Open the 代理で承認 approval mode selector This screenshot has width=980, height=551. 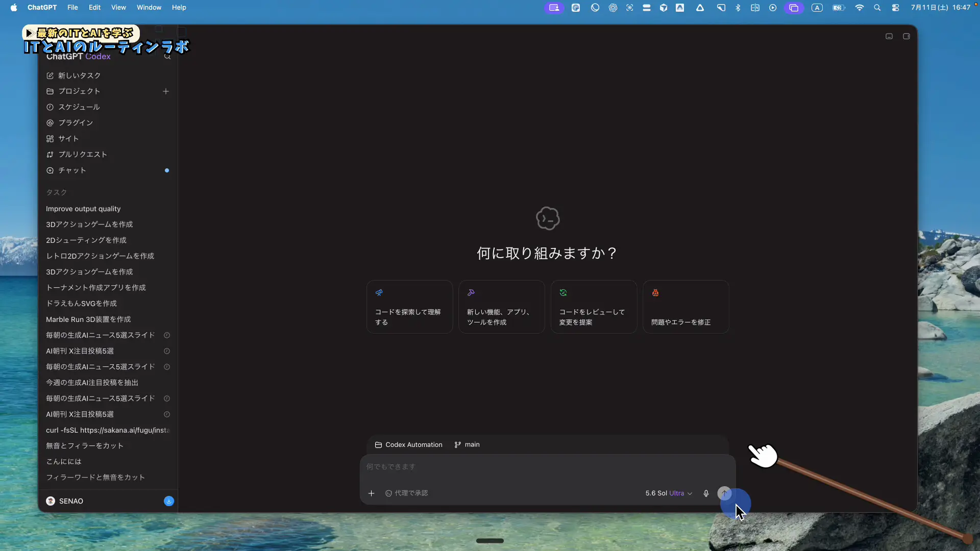tap(407, 493)
